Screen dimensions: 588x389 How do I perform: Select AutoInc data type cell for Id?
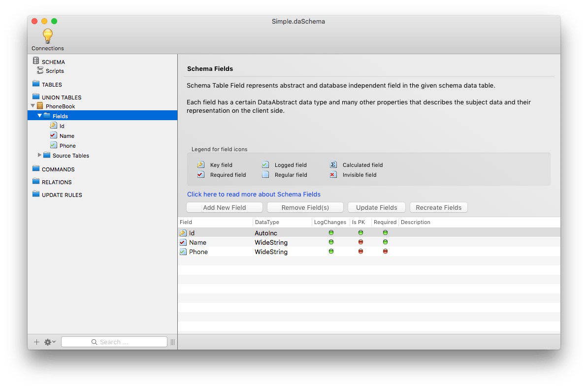pyautogui.click(x=266, y=233)
